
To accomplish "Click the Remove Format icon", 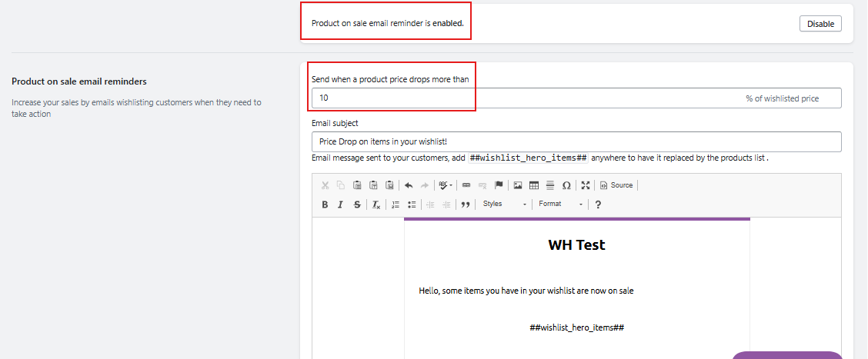I will pos(376,204).
